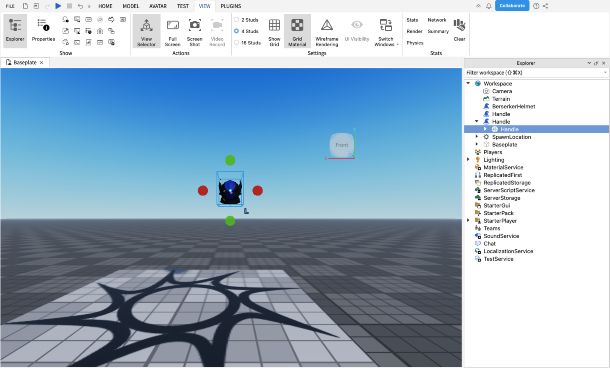The width and height of the screenshot is (610, 381).
Task: Select the Camera item in Explorer
Action: 502,91
